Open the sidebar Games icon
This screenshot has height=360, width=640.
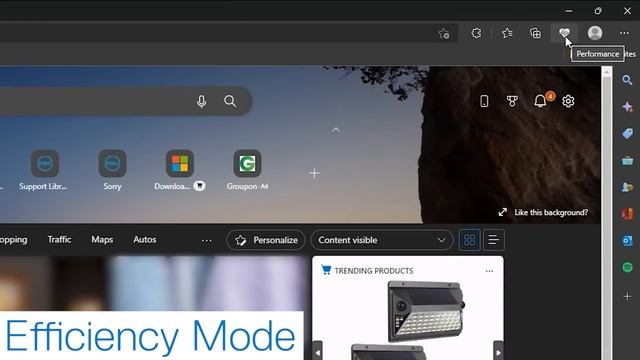click(x=627, y=187)
